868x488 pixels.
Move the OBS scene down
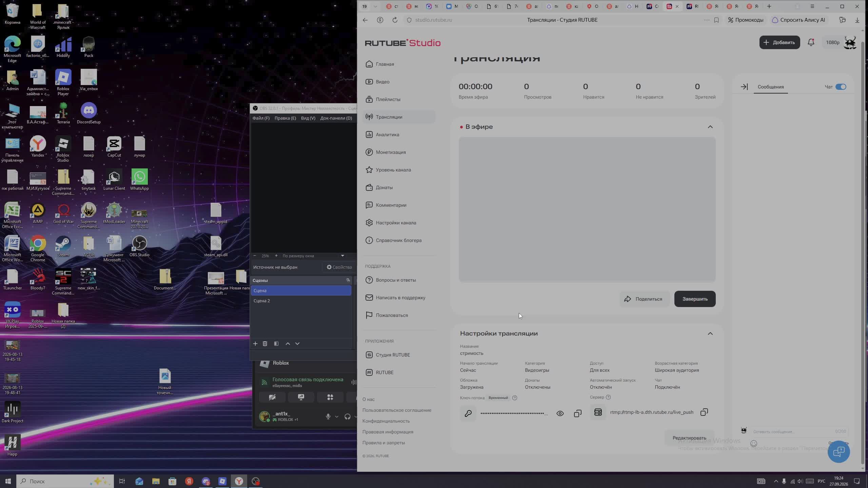[297, 344]
